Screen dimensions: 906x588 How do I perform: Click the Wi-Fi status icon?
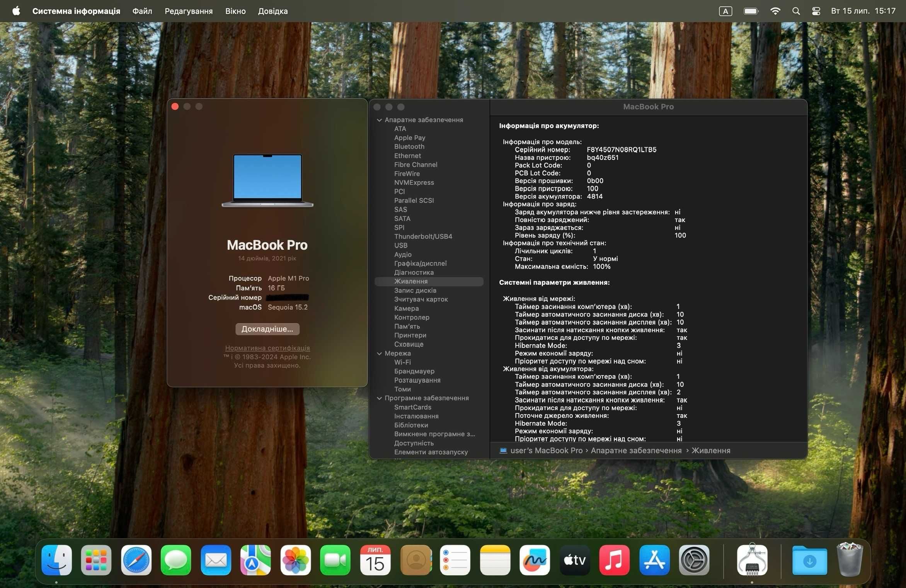[775, 11]
